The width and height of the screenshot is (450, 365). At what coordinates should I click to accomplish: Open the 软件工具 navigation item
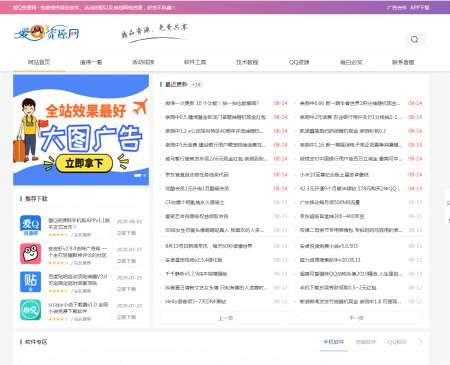tap(195, 62)
